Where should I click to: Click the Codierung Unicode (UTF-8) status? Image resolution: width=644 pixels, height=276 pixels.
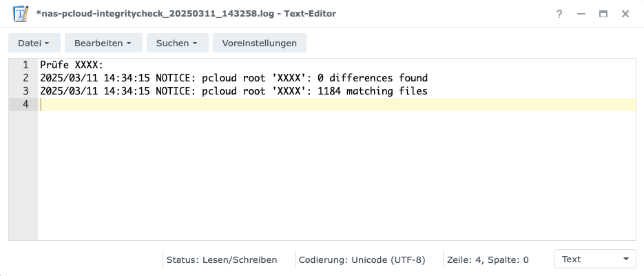pyautogui.click(x=362, y=260)
